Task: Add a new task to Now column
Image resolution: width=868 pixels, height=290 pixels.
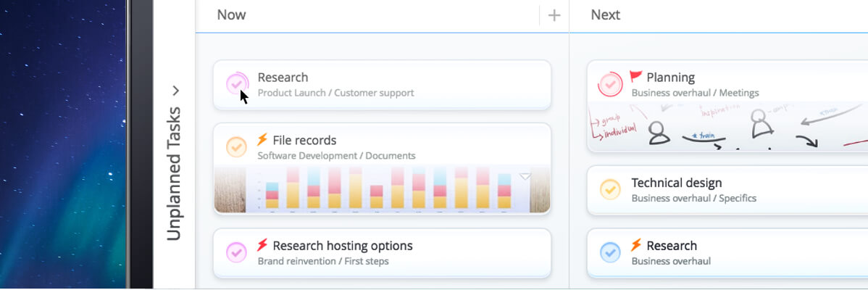Action: 554,15
